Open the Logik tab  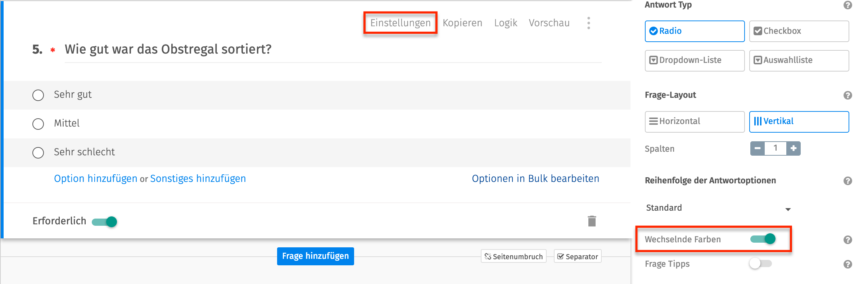[505, 23]
